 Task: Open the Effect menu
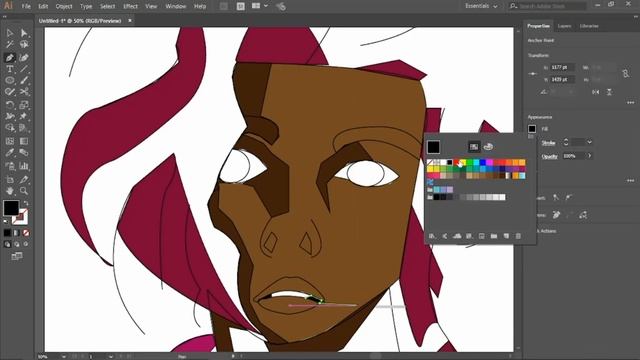[130, 6]
